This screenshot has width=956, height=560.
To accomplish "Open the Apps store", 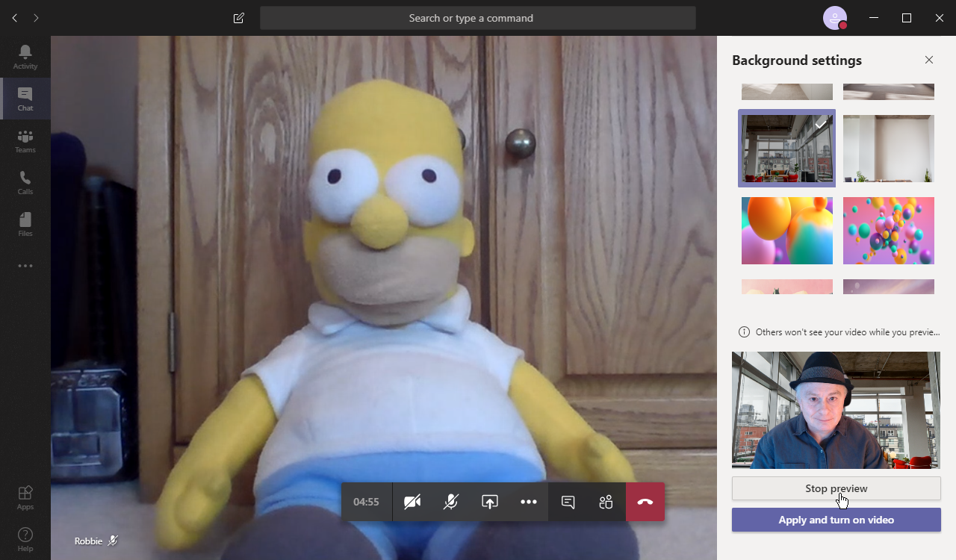I will (25, 497).
